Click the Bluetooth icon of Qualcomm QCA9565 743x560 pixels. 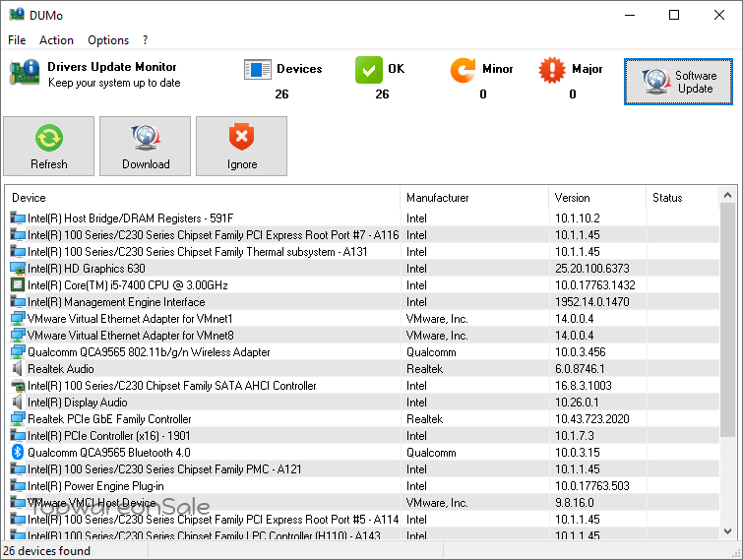pyautogui.click(x=18, y=452)
